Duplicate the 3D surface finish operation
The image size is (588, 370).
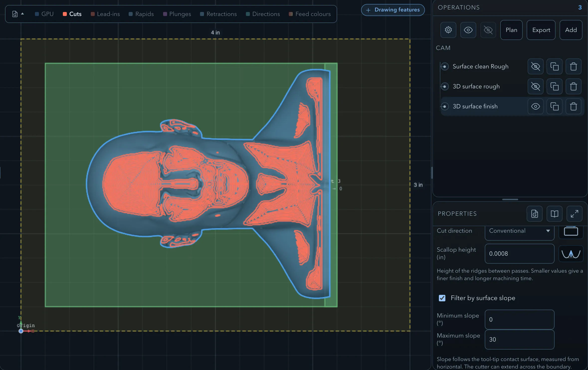(x=555, y=106)
